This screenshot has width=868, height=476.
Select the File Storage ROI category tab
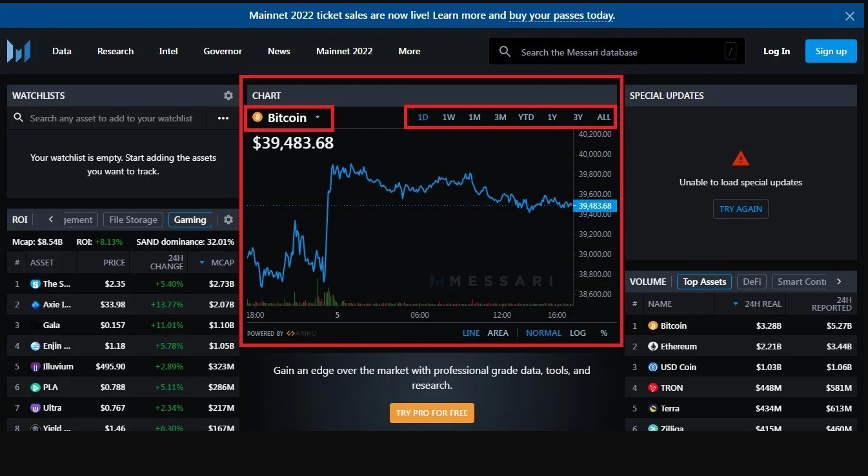tap(133, 220)
